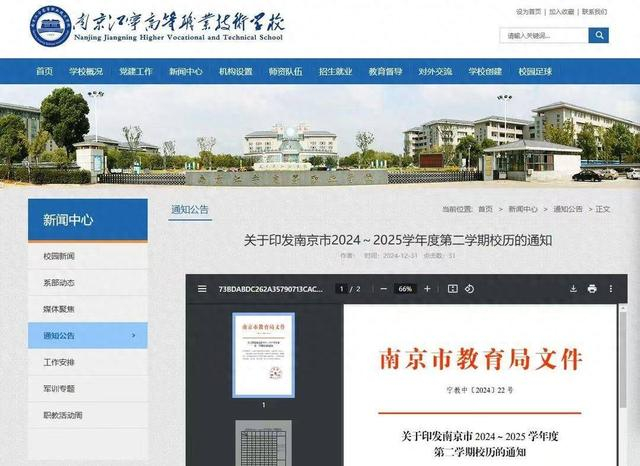The image size is (640, 466).
Task: Select 职教活动周 in the sidebar
Action: (88, 415)
